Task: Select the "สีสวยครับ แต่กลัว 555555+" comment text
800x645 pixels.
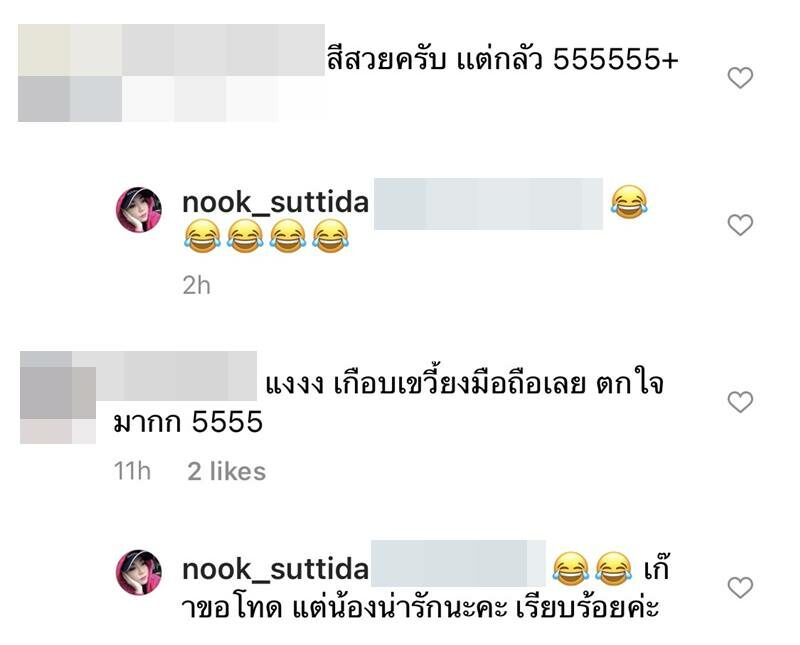Action: (x=503, y=60)
